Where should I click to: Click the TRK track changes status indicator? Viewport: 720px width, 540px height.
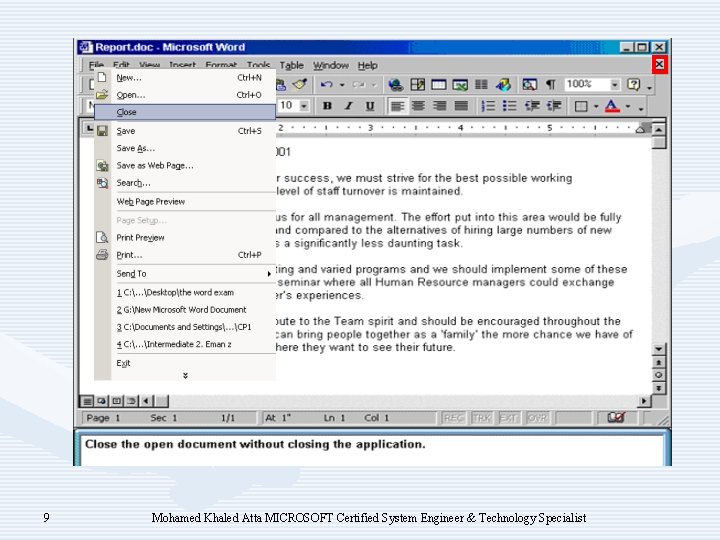[x=481, y=418]
